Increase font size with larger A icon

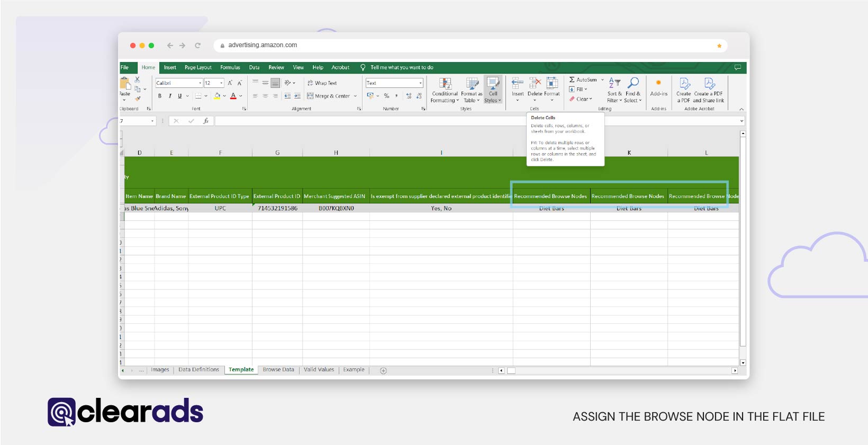point(230,83)
